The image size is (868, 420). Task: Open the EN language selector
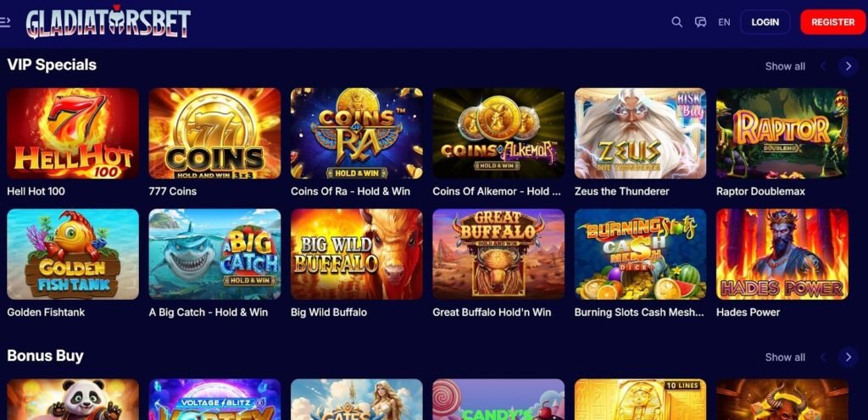(724, 22)
